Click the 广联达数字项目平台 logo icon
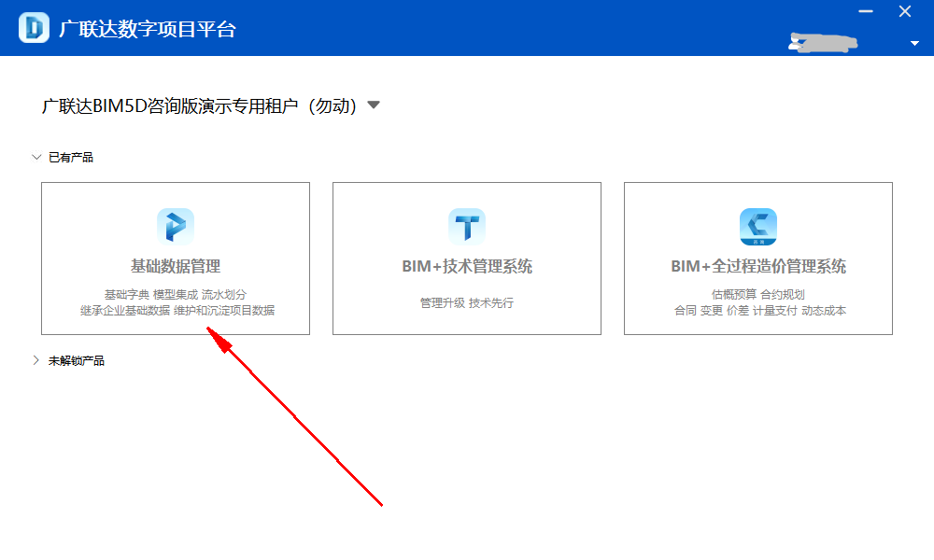Image resolution: width=934 pixels, height=560 pixels. (x=34, y=28)
